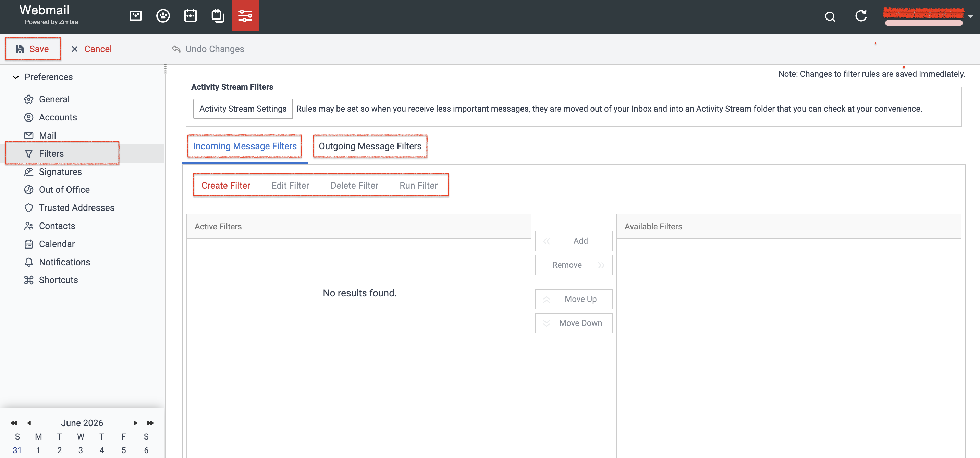980x458 pixels.
Task: Click the Mail envelope icon in sidebar
Action: tap(29, 135)
